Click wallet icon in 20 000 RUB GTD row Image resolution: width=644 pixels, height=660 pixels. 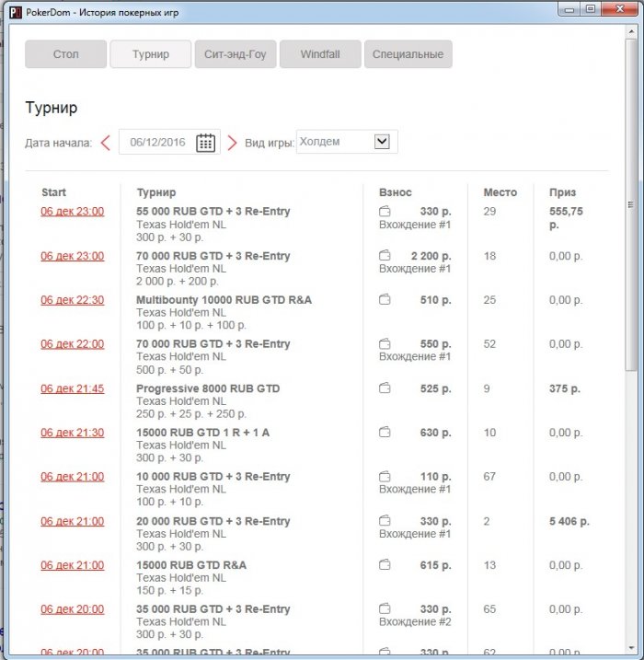pos(385,521)
